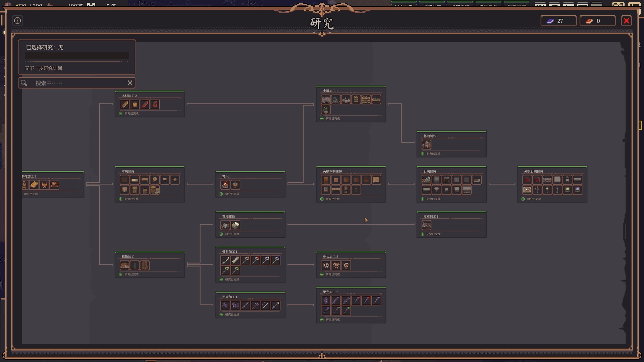Screen dimensions: 644x362
Task: Select the 甲壳加工 2 research node title
Action: [330, 292]
